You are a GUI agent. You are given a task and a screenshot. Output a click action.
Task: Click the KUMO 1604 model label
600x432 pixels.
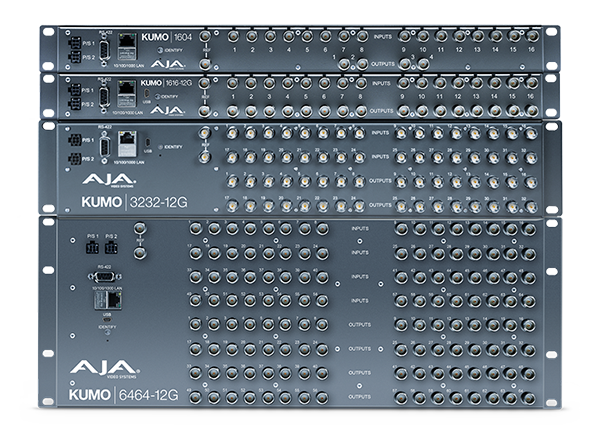[x=167, y=37]
